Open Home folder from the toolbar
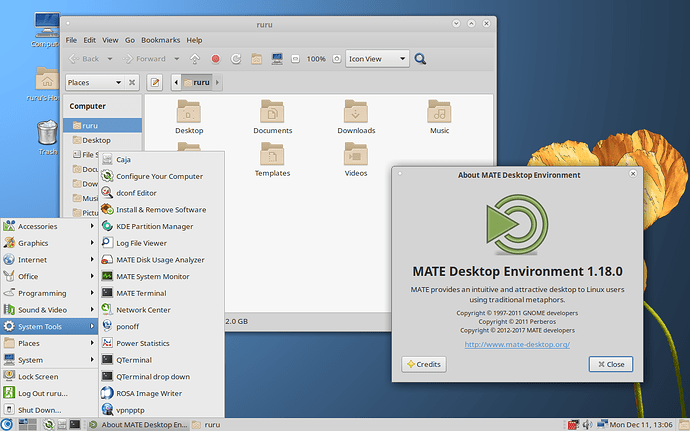Screen dimensions: 690x431 point(257,59)
